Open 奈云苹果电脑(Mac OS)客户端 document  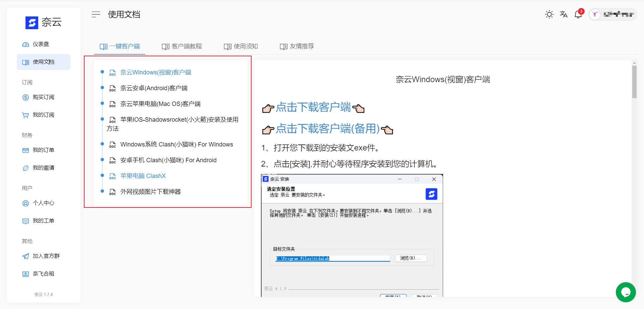coord(160,104)
